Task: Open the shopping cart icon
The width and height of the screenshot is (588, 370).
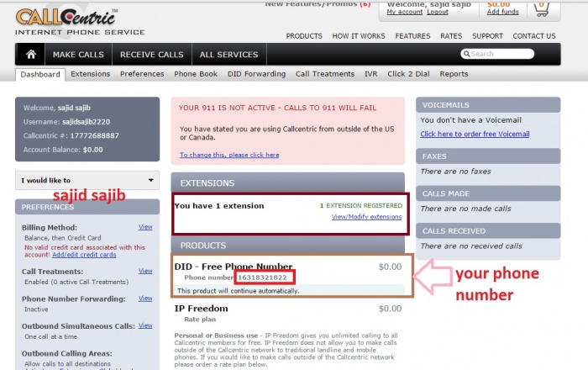Action: click(542, 9)
